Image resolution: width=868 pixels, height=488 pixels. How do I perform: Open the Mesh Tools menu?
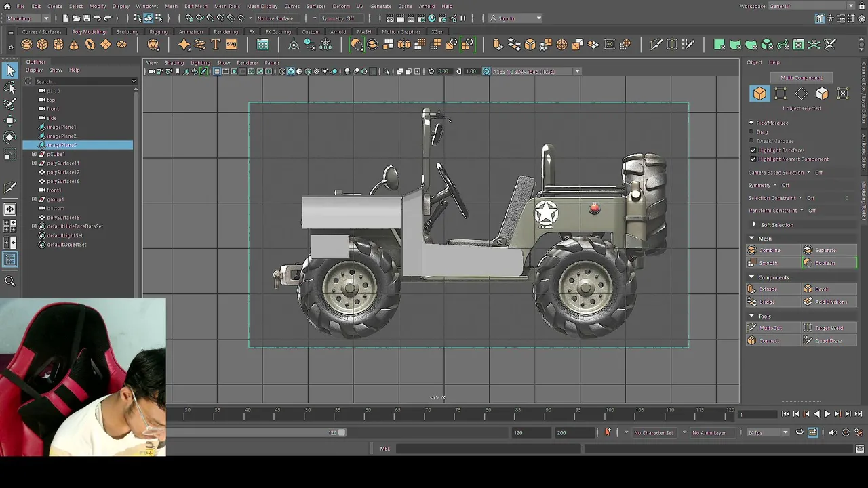click(x=227, y=6)
